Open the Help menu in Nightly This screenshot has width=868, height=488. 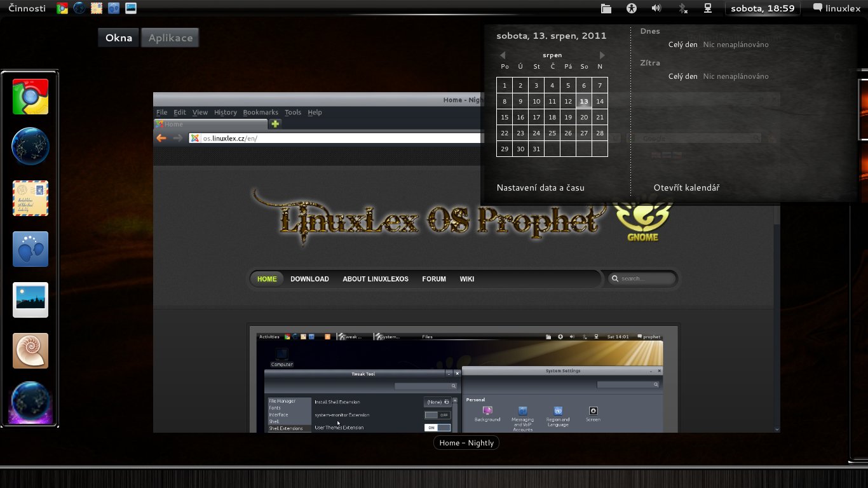(315, 112)
